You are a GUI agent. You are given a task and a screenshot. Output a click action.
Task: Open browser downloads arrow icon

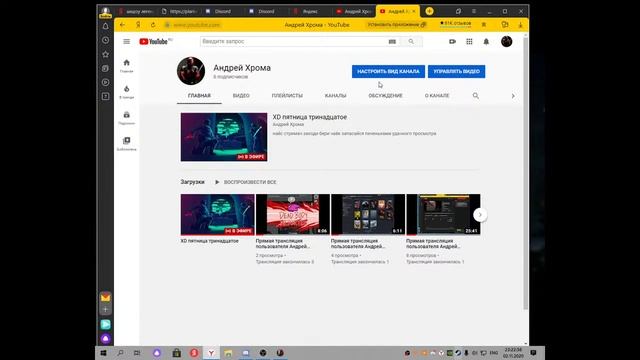coord(520,24)
